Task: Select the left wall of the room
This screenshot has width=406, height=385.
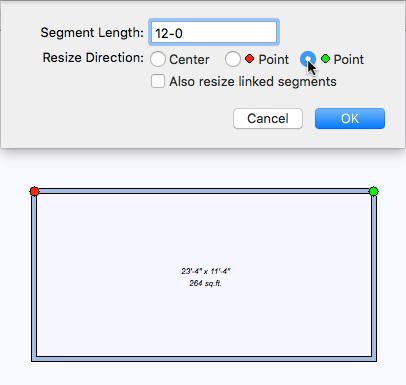Action: pos(34,276)
